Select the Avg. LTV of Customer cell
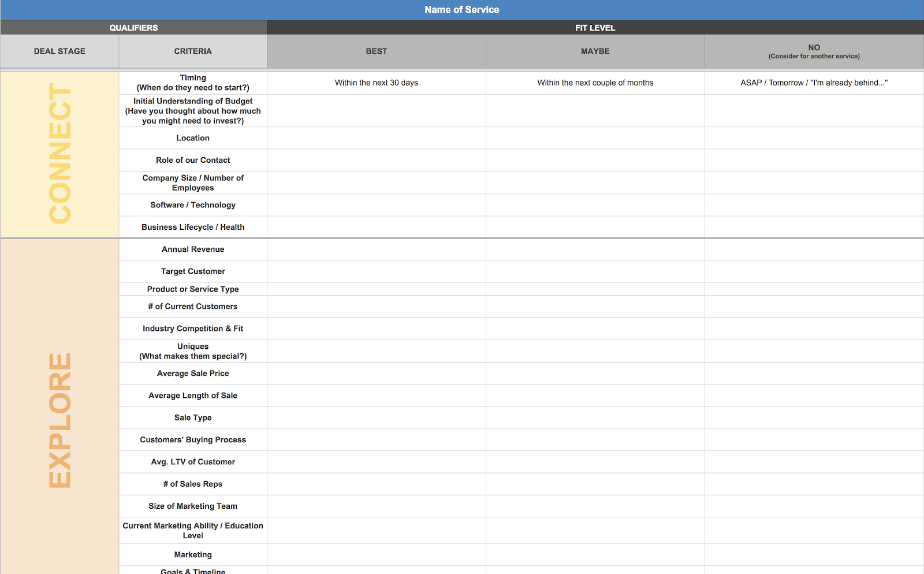 [x=193, y=462]
